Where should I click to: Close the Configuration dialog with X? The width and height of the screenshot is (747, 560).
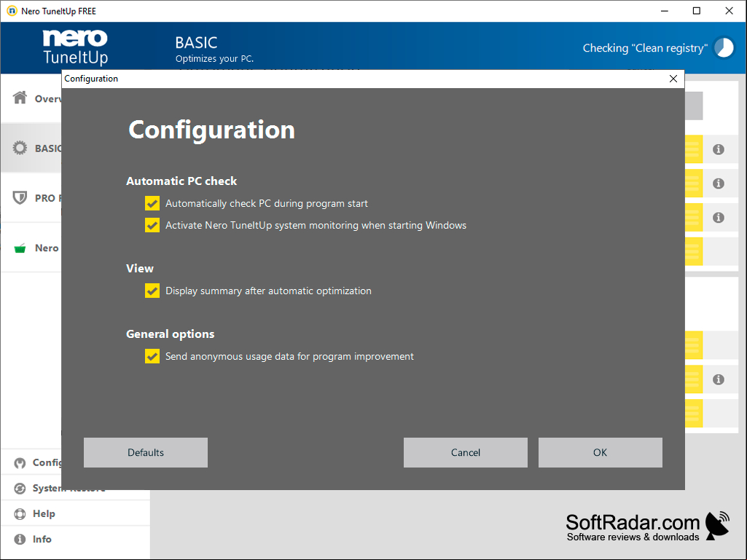pos(673,79)
